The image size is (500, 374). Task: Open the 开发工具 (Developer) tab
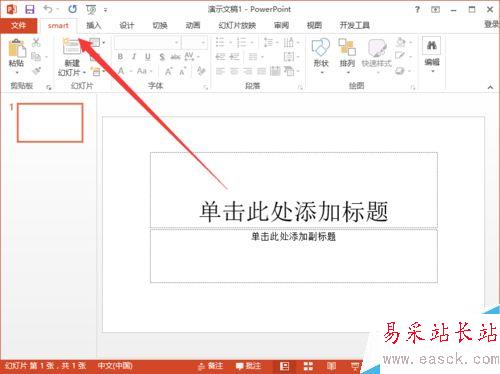tap(354, 25)
